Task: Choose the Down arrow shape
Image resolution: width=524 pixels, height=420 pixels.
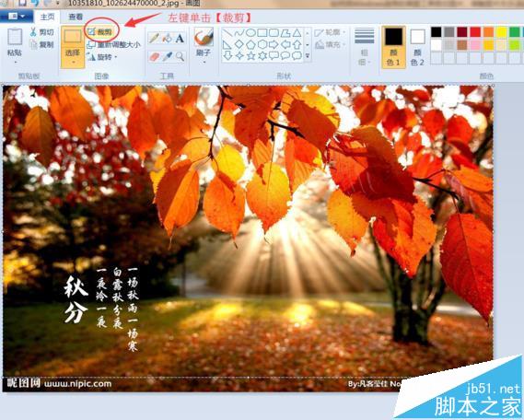Action: 227,56
